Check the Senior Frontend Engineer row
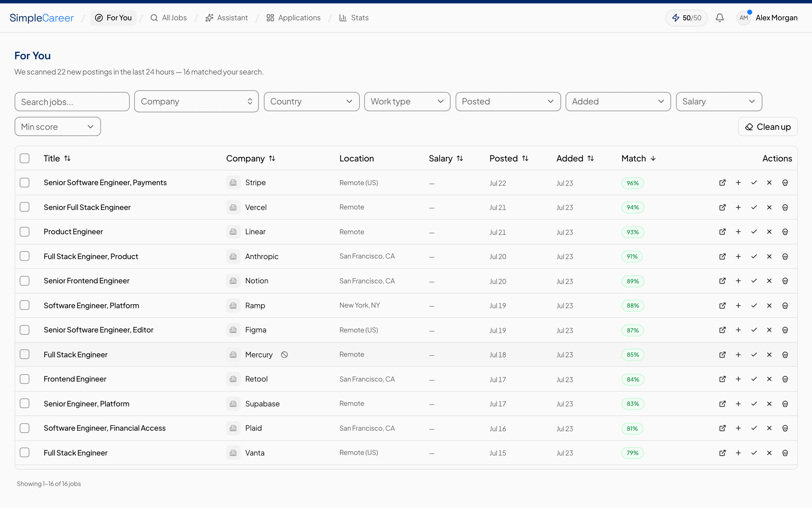 (x=25, y=281)
